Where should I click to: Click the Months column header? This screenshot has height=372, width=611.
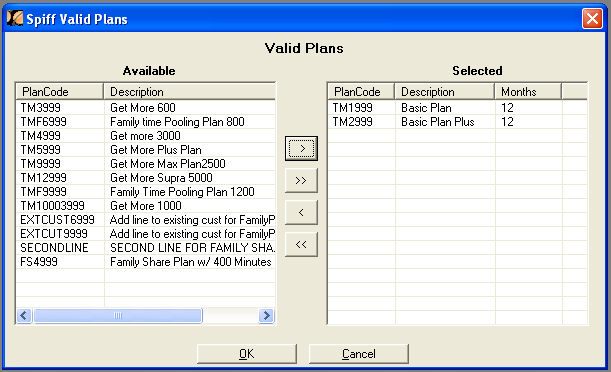pyautogui.click(x=528, y=92)
